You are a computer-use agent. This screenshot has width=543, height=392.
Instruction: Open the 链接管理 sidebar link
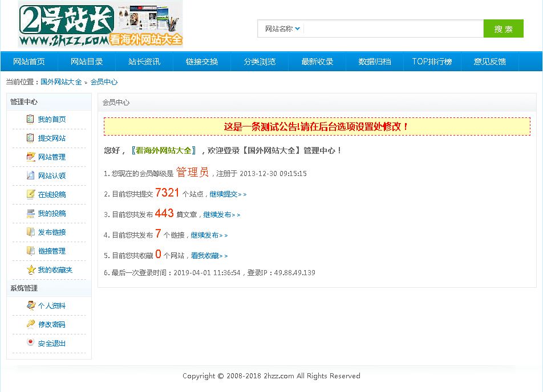[52, 251]
